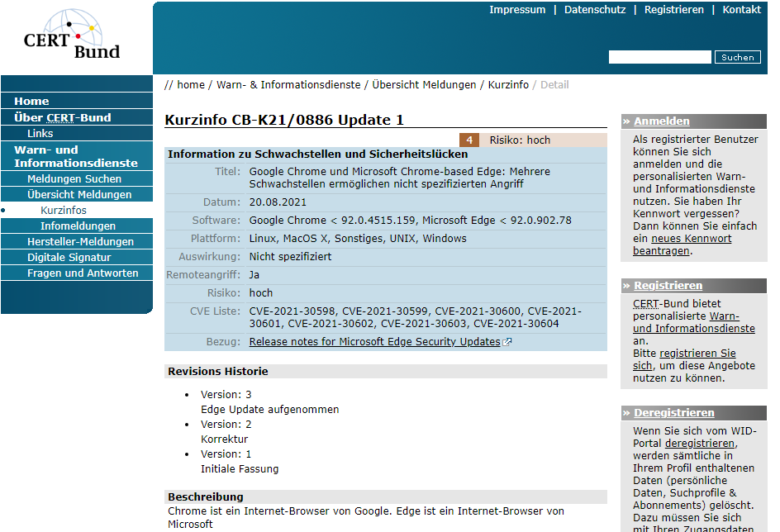
Task: Open Übersicht Meldungen in the breadcrumb
Action: pos(425,85)
